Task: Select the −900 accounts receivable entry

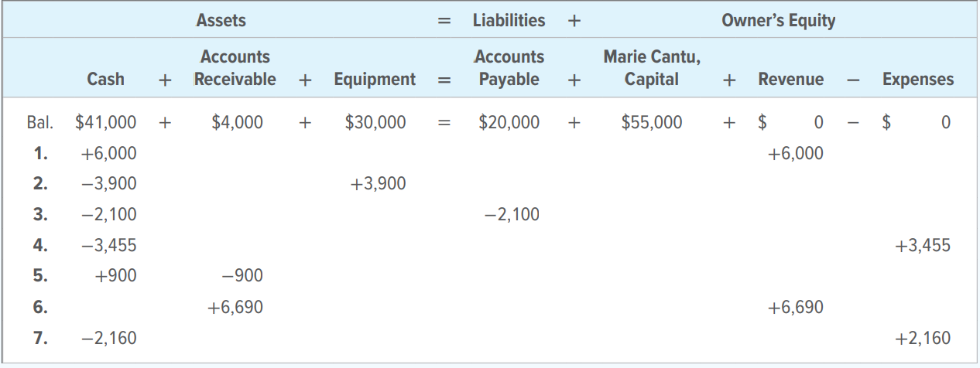Action: coord(242,277)
